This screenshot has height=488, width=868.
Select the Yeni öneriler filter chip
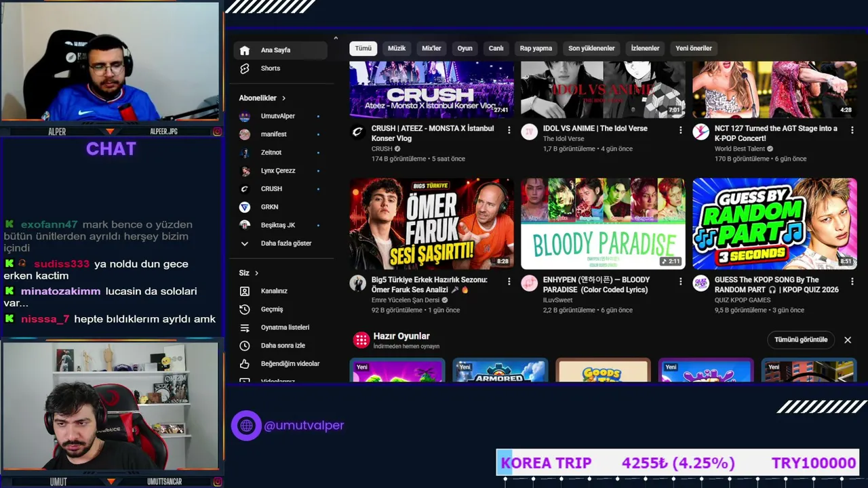point(694,48)
